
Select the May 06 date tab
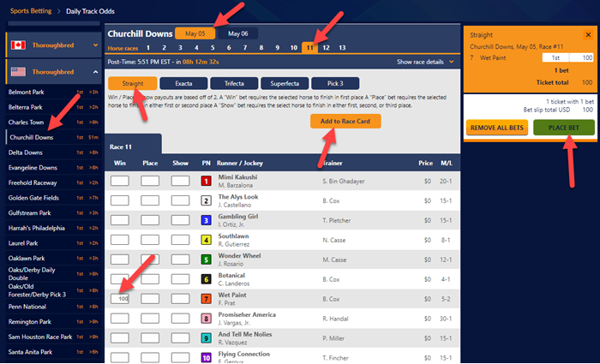(x=237, y=33)
